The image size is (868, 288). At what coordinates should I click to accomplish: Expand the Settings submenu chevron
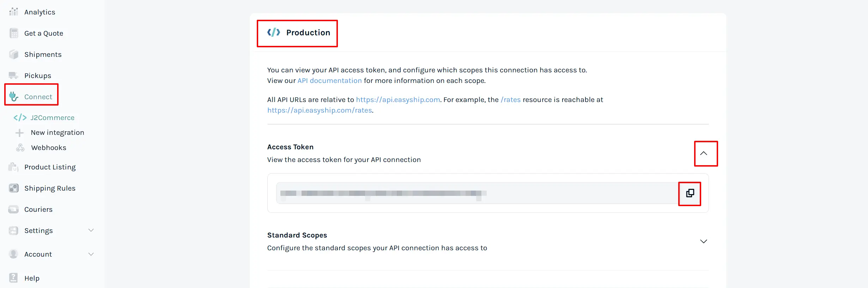91,230
